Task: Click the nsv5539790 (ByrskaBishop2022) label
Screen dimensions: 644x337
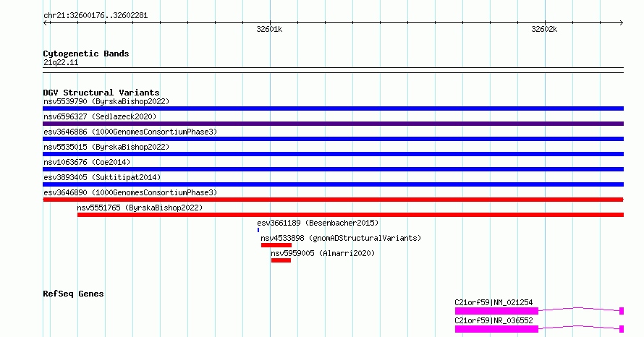Action: point(106,101)
